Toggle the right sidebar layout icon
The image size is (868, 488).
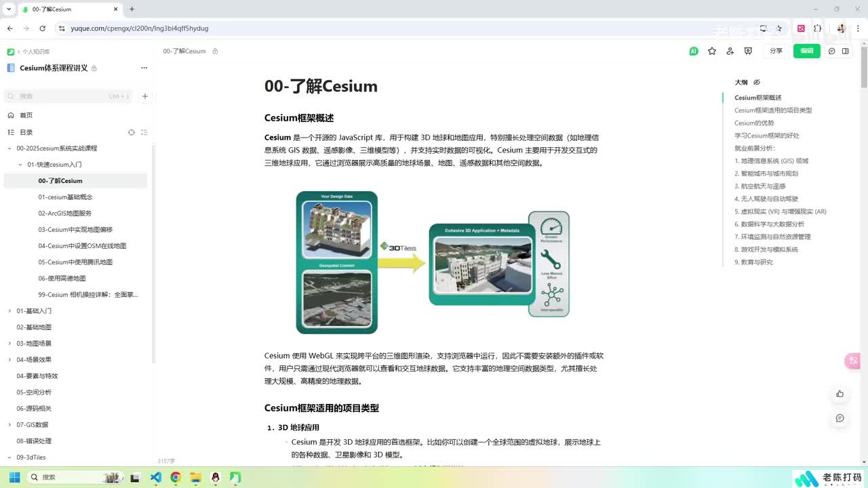846,51
